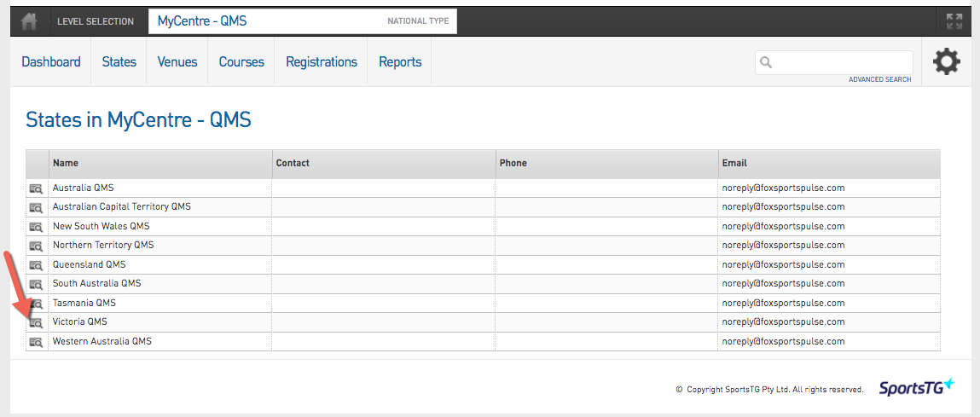The height and width of the screenshot is (417, 980).
Task: Open view icon for Australia QMS
Action: (37, 188)
